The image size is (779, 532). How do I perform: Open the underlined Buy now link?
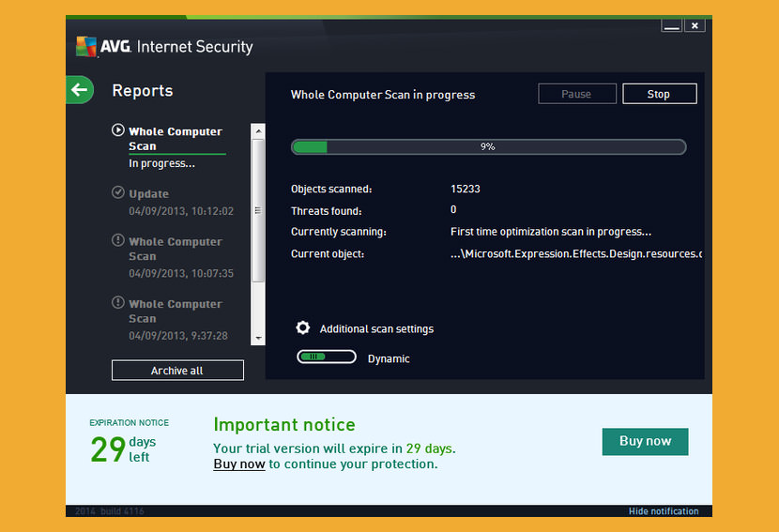pos(239,464)
